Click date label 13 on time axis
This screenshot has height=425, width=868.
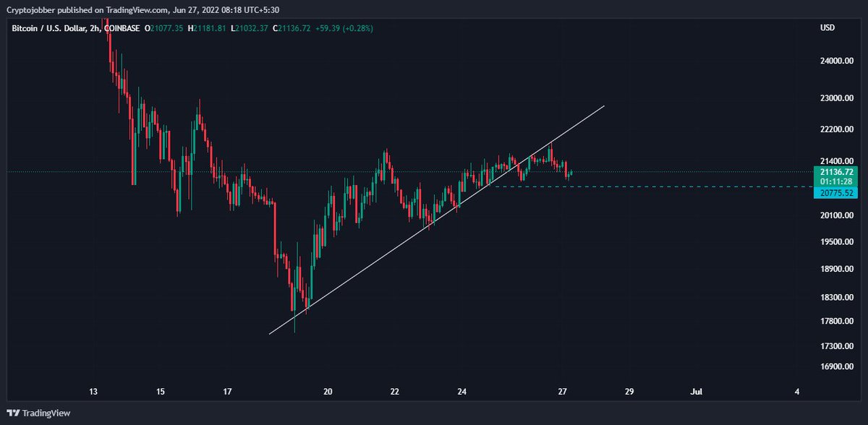click(x=93, y=392)
